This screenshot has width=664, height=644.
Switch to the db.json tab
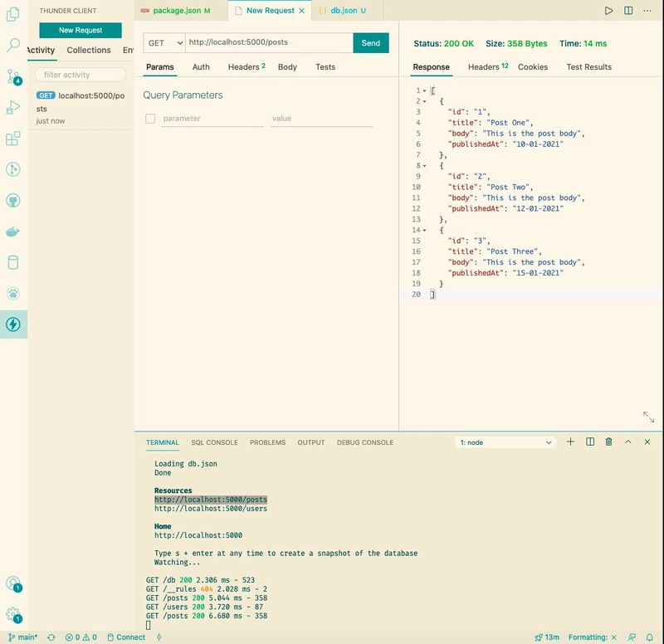pyautogui.click(x=347, y=11)
